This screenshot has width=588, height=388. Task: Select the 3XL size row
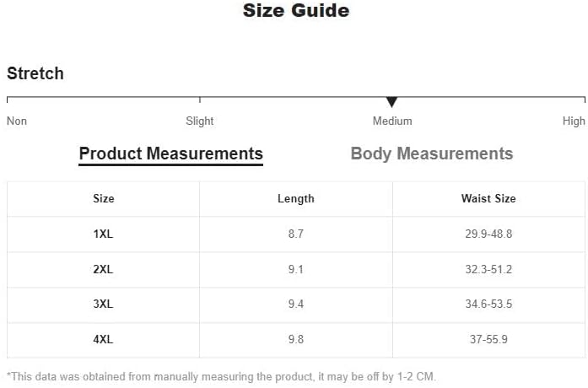tap(296, 304)
